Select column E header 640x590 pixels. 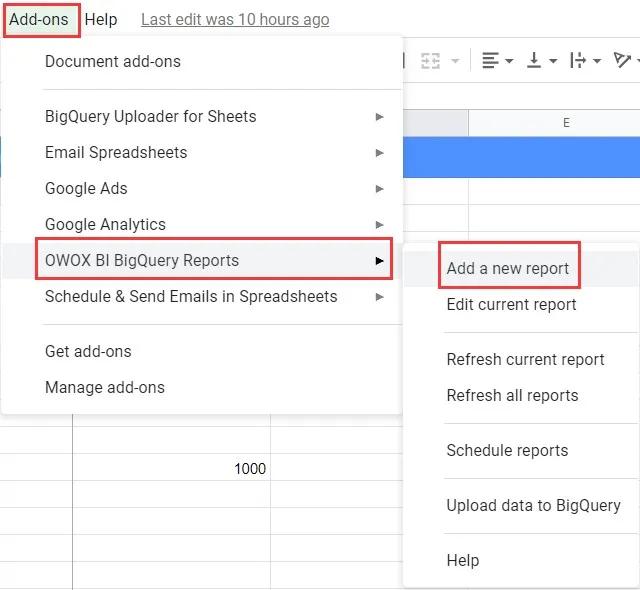coord(554,122)
